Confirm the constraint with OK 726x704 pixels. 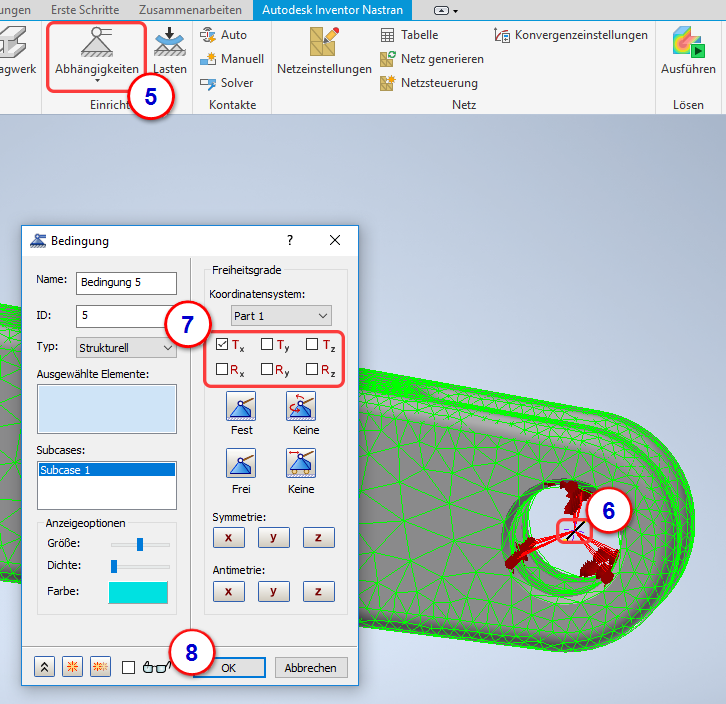point(229,667)
